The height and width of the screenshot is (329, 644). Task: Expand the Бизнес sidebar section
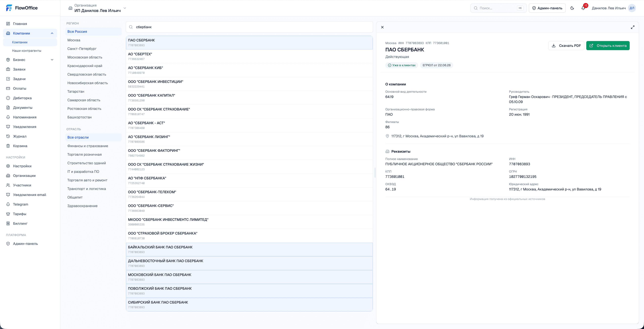tap(52, 60)
